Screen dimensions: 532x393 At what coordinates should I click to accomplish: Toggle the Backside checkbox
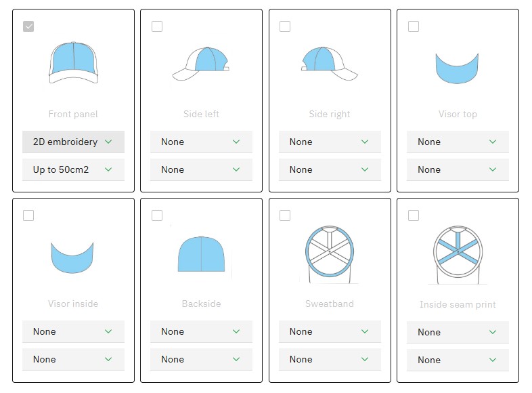[x=157, y=215]
